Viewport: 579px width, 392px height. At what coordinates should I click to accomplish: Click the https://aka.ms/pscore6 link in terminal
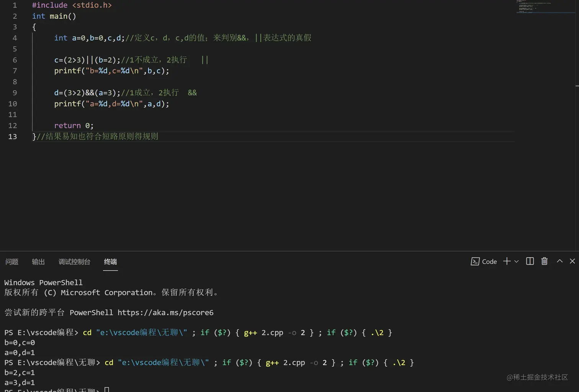coord(165,312)
